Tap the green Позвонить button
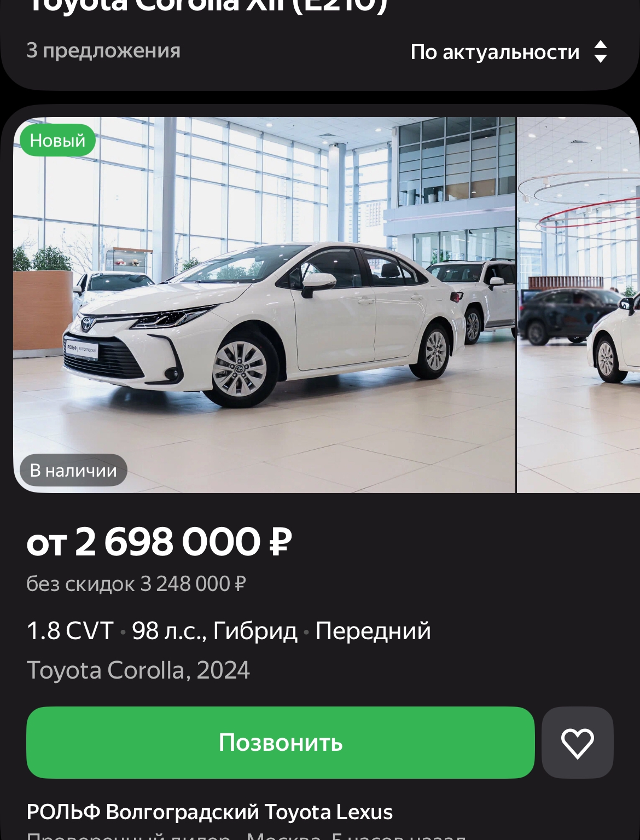The width and height of the screenshot is (640, 840). (x=280, y=743)
